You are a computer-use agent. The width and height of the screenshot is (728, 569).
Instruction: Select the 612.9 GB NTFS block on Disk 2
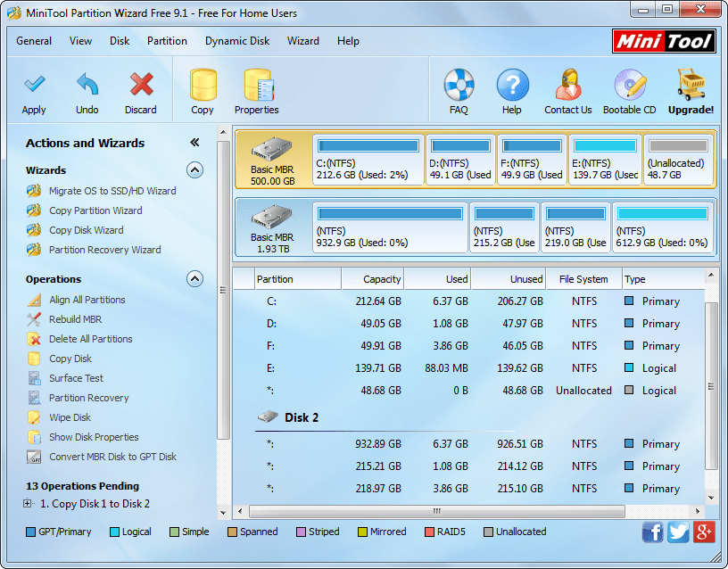coord(663,228)
